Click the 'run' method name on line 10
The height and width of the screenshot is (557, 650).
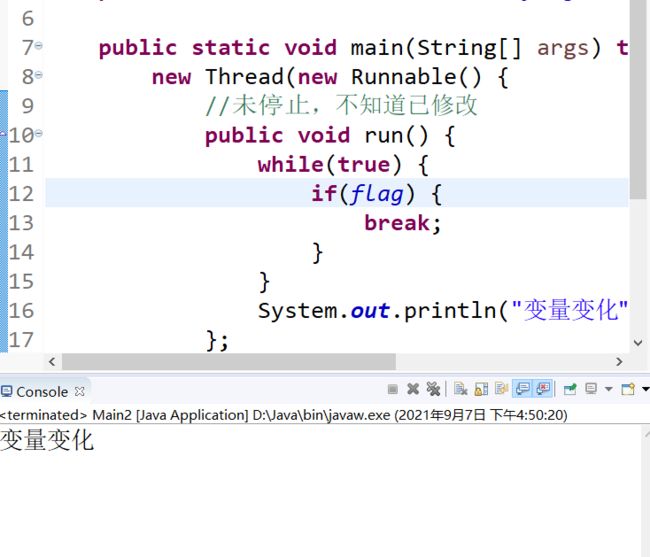click(x=384, y=136)
